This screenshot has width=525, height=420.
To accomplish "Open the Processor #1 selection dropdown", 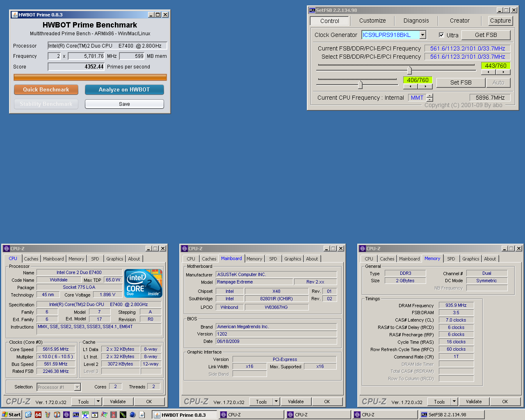I will pos(78,387).
